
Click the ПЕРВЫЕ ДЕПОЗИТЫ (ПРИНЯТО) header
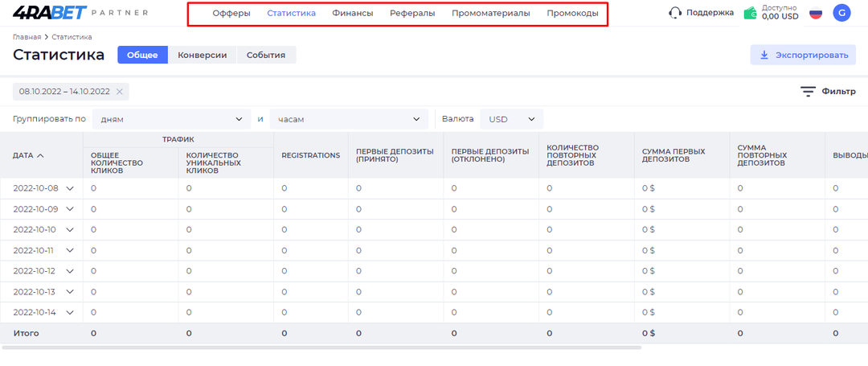point(395,155)
